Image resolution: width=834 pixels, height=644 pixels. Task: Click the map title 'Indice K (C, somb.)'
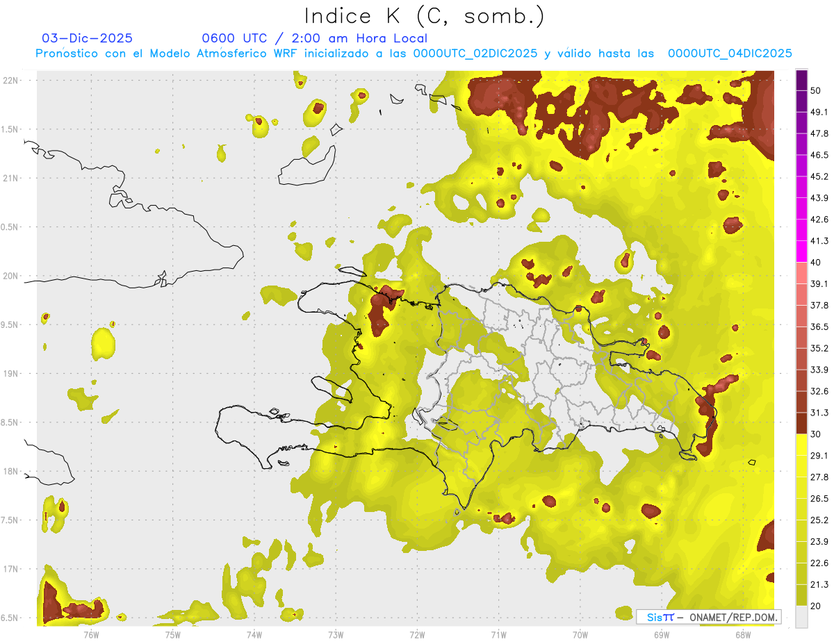[424, 16]
